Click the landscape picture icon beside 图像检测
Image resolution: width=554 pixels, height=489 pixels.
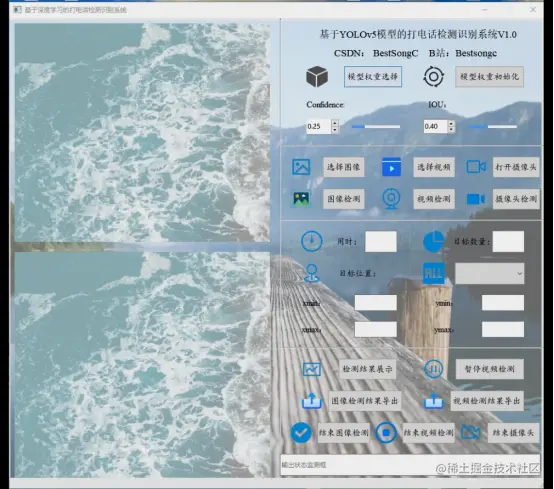(x=301, y=199)
